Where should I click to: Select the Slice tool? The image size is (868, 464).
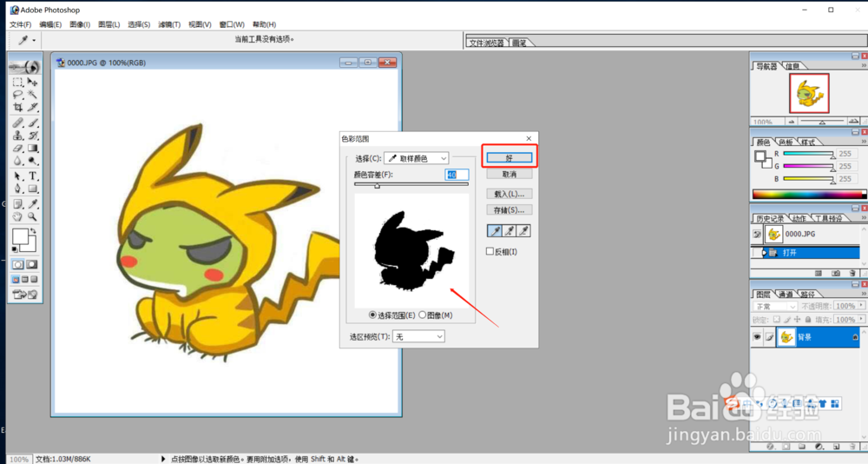(33, 107)
